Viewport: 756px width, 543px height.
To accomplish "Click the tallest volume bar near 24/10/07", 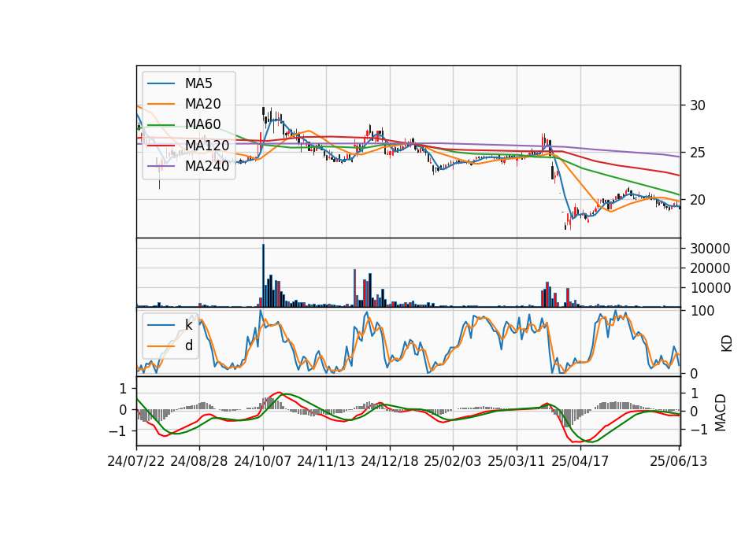I will tap(263, 275).
